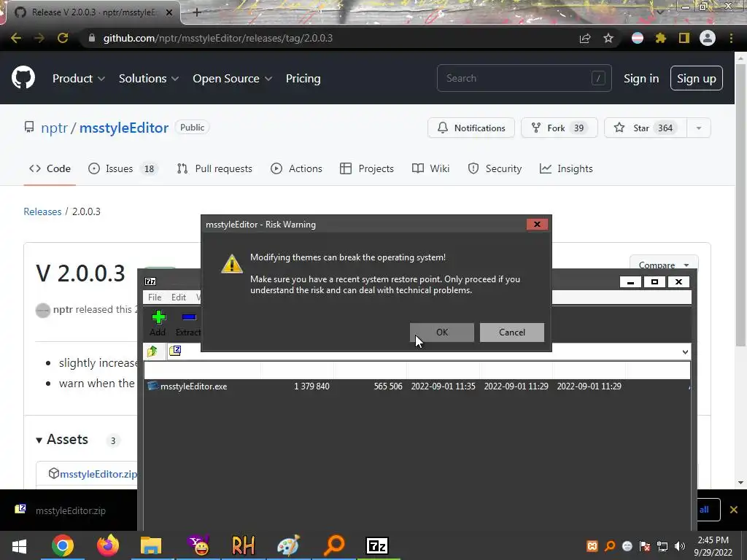This screenshot has width=747, height=560.
Task: Open Chrome extensions puzzle icon
Action: tap(661, 38)
